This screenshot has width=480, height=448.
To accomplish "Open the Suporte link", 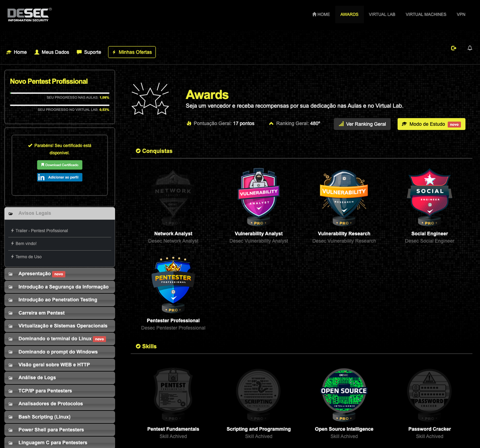I will pos(89,52).
